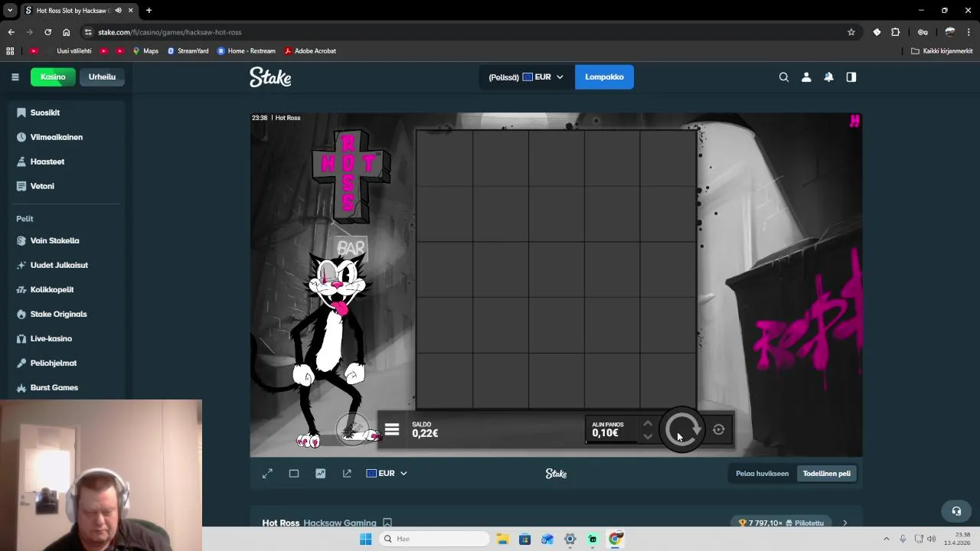980x551 pixels.
Task: Open live support headset button
Action: (956, 510)
